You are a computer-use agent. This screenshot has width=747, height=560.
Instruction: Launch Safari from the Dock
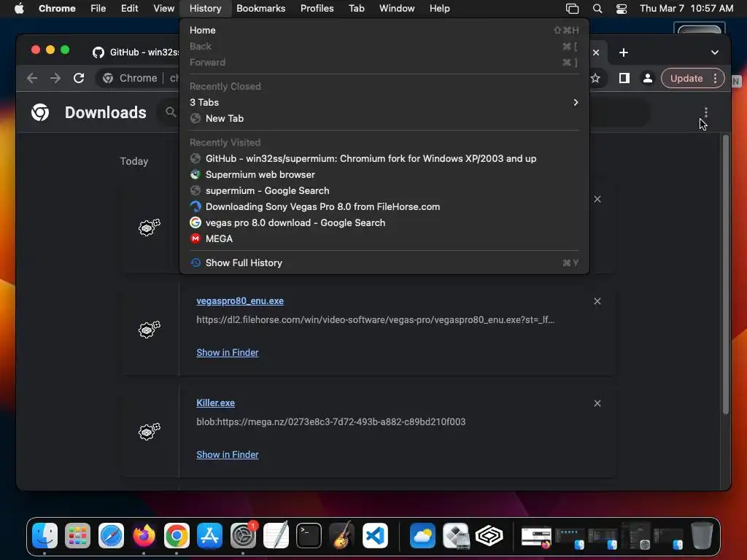[111, 536]
